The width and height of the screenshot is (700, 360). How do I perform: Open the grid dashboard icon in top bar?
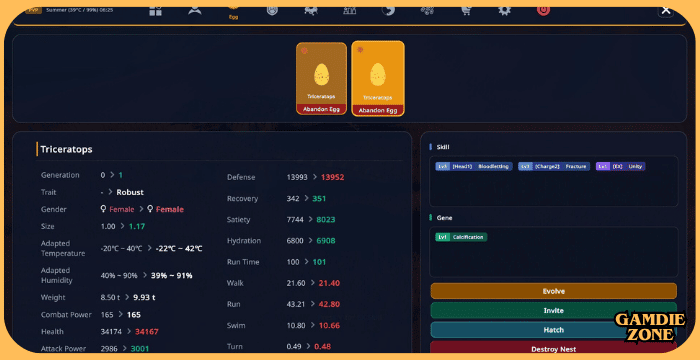pos(155,11)
